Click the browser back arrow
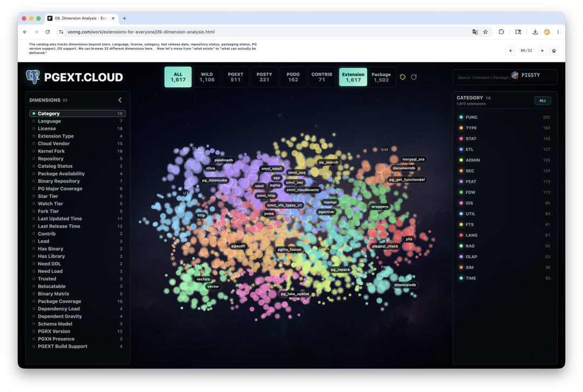 tap(25, 32)
